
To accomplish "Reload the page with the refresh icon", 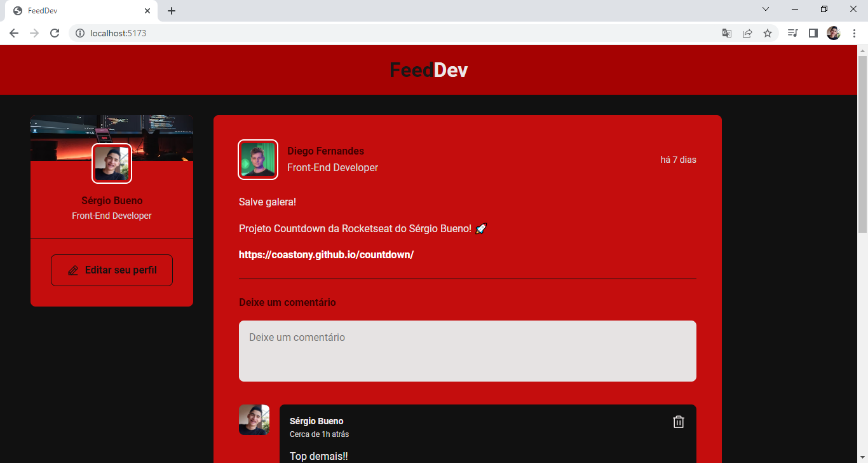I will [x=55, y=33].
